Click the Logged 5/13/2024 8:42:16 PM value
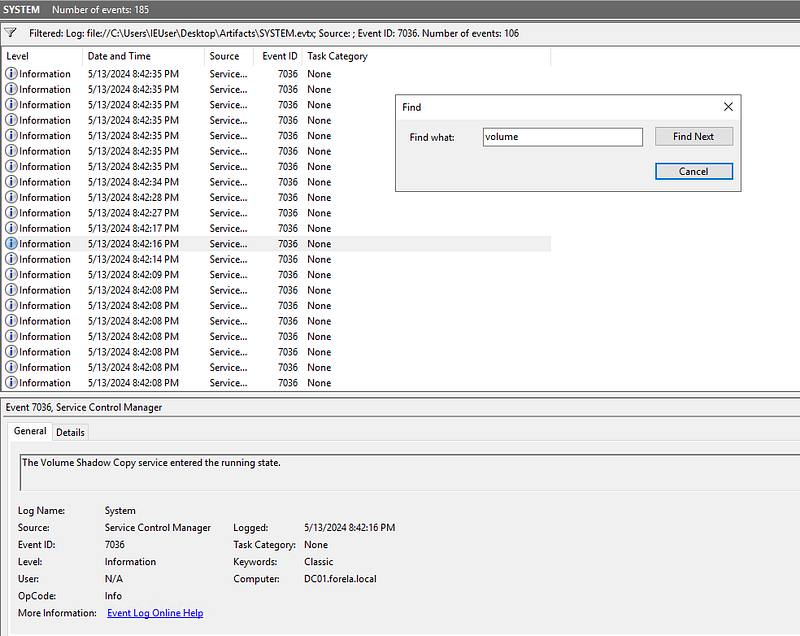Viewport: 800px width, 636px height. (349, 528)
